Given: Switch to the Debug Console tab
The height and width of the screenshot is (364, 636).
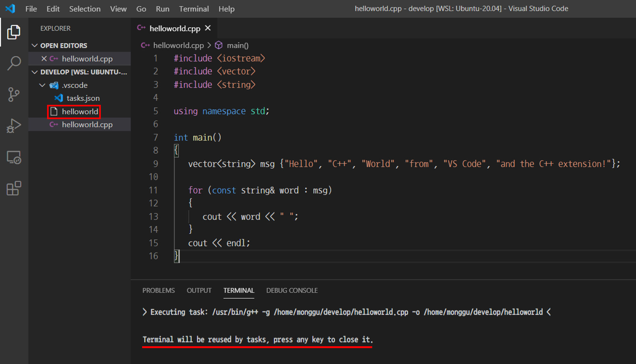Looking at the screenshot, I should [x=292, y=290].
